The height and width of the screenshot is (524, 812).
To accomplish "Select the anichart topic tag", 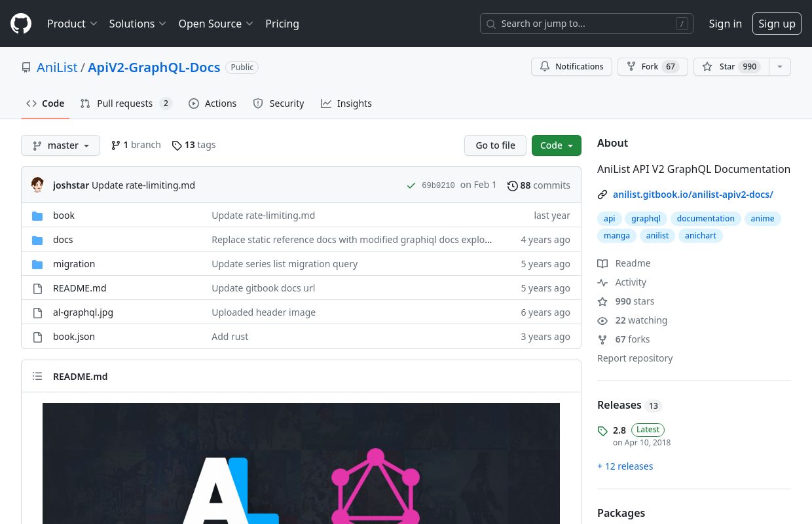I will click(701, 236).
